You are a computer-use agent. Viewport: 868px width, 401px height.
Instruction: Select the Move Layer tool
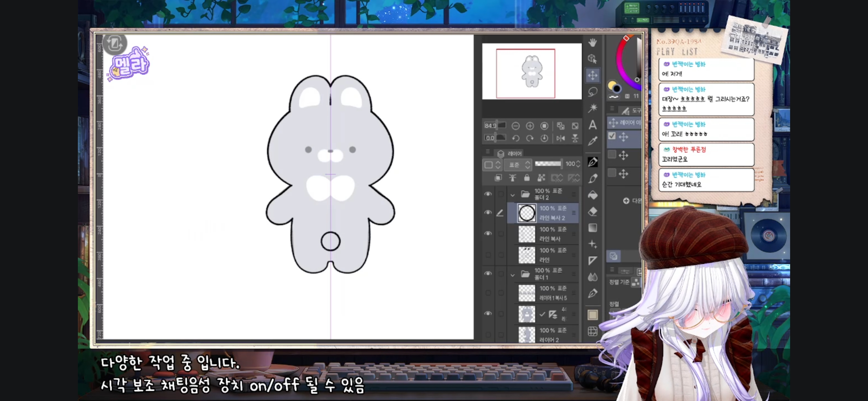pos(592,75)
